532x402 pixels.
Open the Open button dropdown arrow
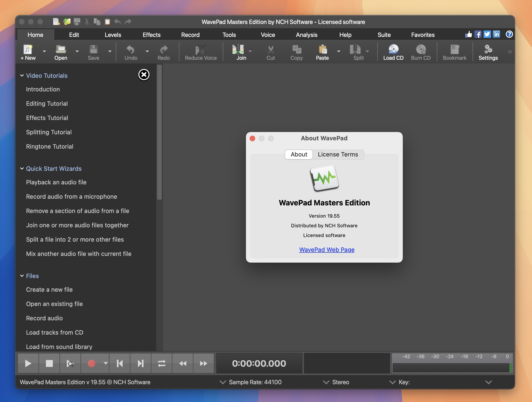pyautogui.click(x=77, y=51)
